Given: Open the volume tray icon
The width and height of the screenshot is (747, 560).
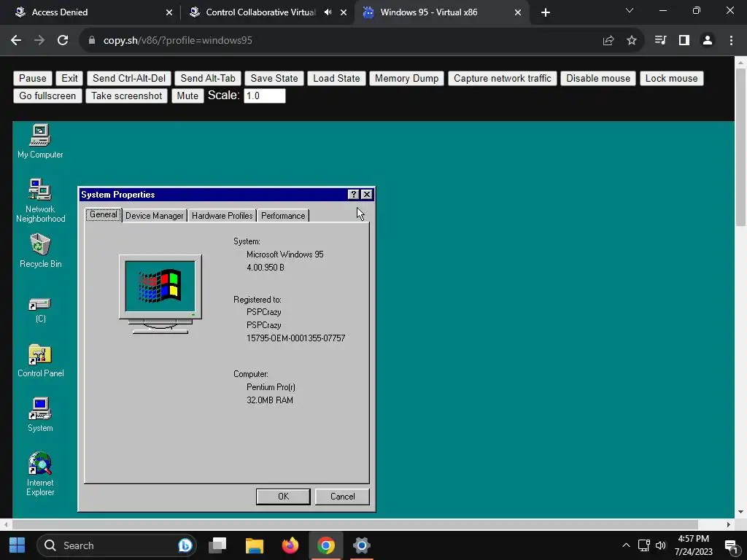Looking at the screenshot, I should click(661, 545).
